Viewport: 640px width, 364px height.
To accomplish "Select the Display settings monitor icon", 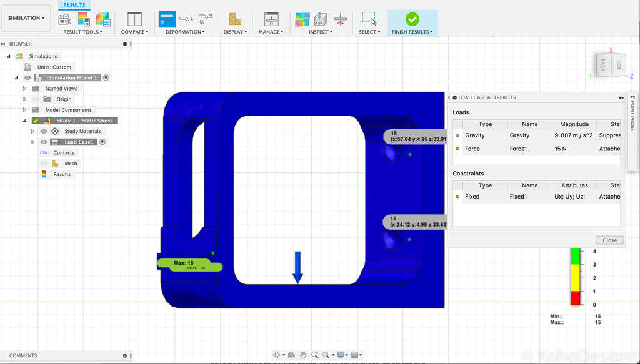I will pos(342,355).
